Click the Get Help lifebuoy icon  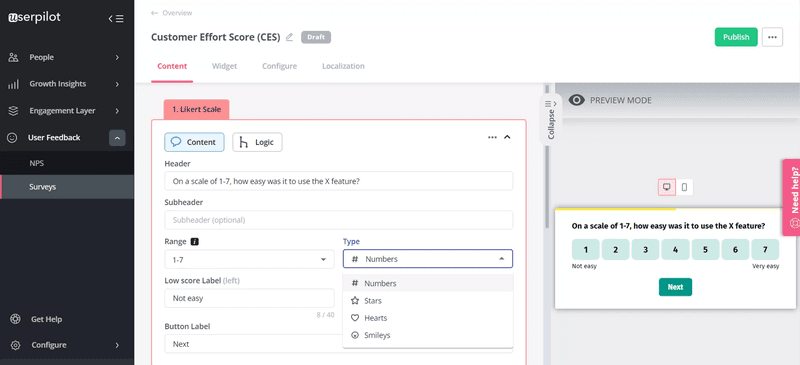click(15, 319)
